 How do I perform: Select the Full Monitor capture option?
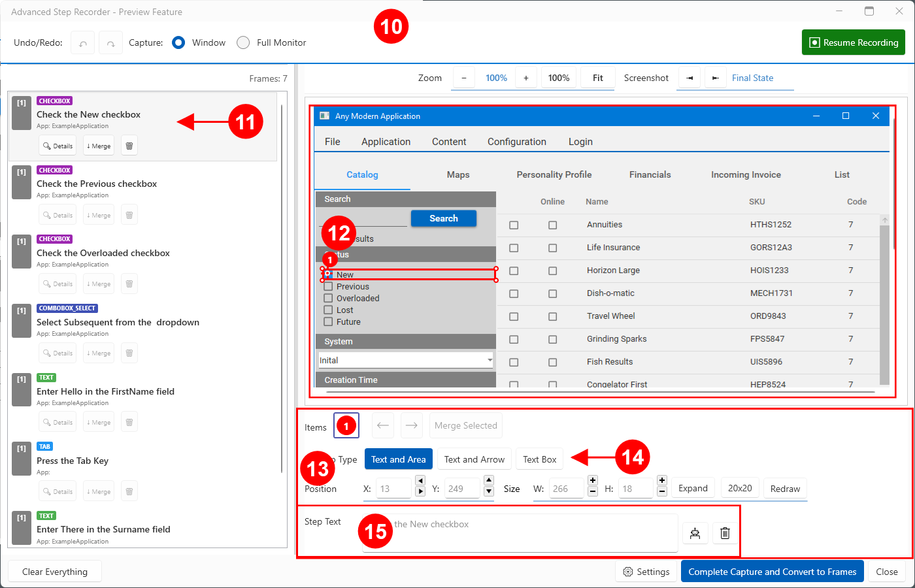click(243, 42)
